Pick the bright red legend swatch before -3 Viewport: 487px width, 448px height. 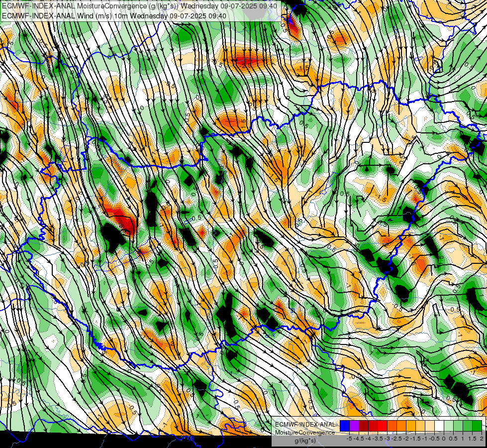[383, 426]
